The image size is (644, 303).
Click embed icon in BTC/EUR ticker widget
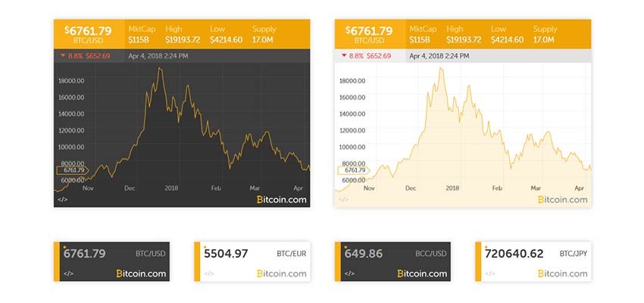click(208, 273)
